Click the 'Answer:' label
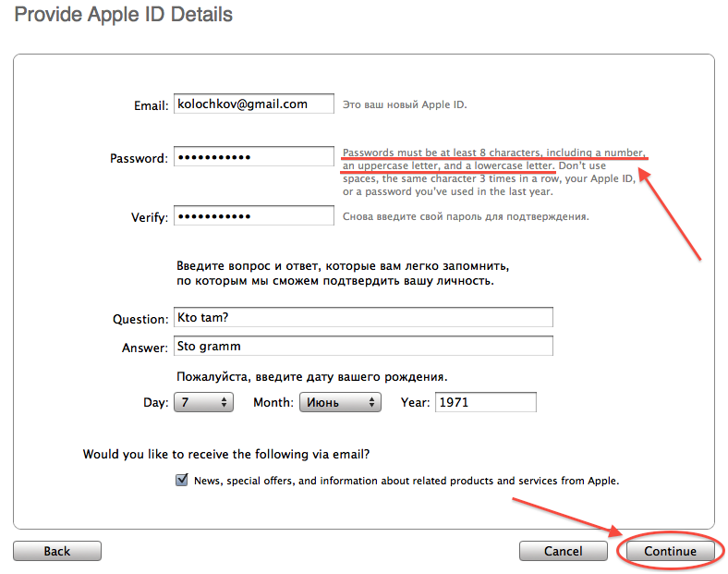The image size is (728, 574). tap(145, 348)
